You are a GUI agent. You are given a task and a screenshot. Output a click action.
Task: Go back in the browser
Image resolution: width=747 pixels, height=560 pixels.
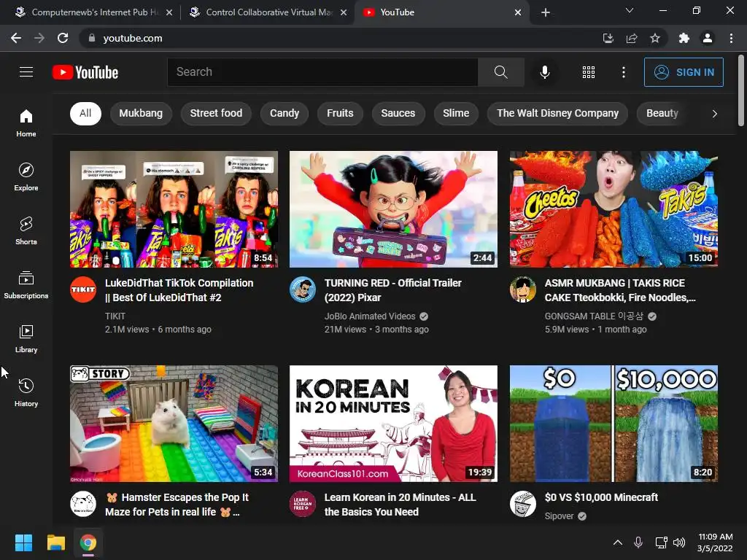pos(16,38)
